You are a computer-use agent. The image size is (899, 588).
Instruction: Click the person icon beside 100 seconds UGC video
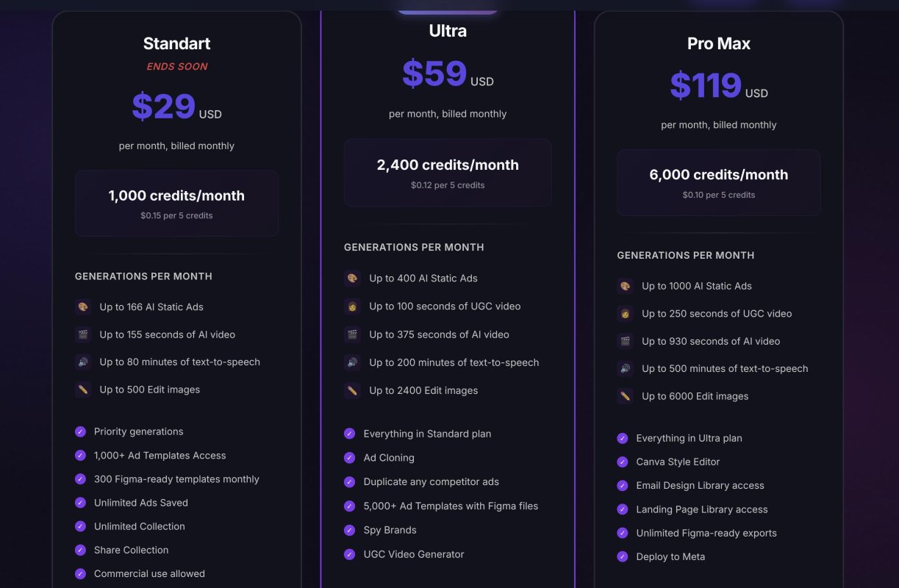pos(353,306)
